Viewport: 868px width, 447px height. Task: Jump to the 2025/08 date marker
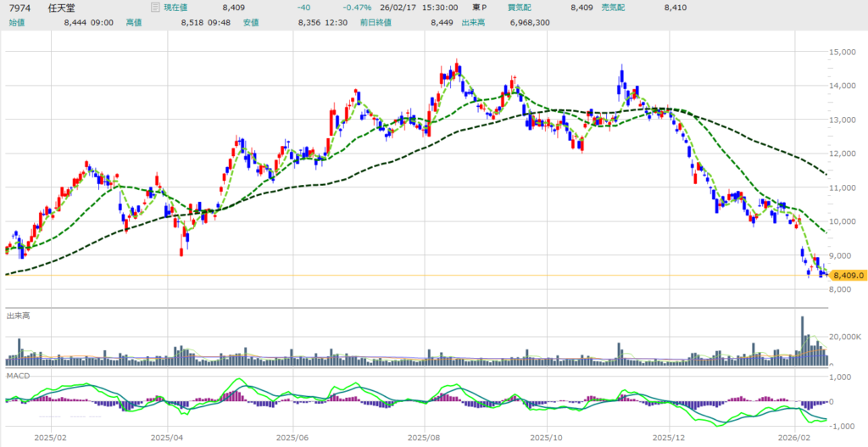click(422, 438)
